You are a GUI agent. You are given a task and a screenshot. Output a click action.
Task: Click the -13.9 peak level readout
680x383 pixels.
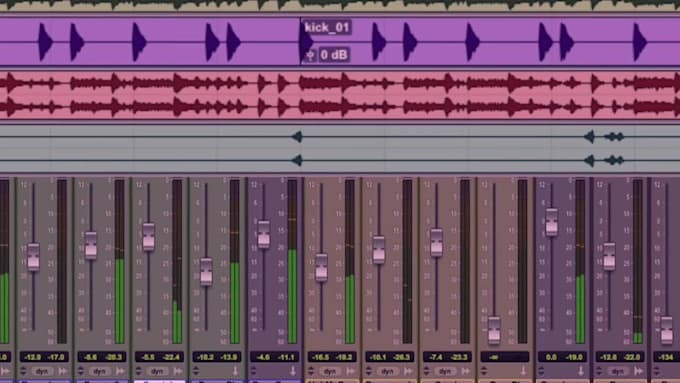coord(229,357)
